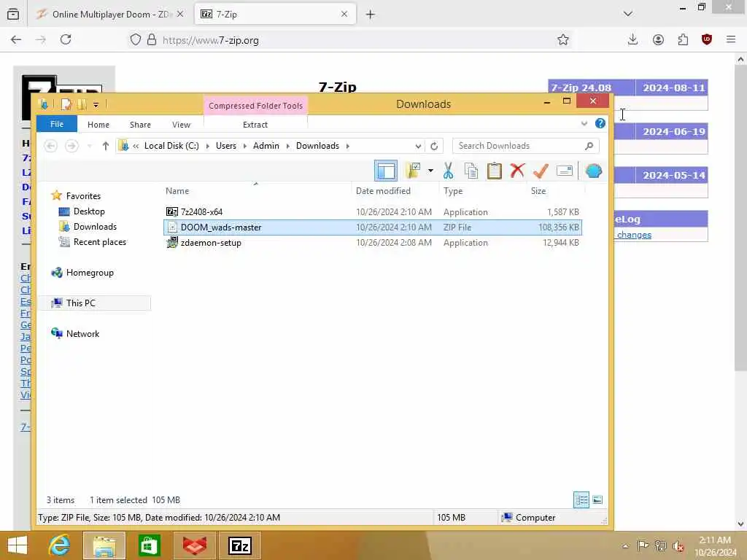The width and height of the screenshot is (747, 560).
Task: Open the View ribbon tab
Action: (x=181, y=124)
